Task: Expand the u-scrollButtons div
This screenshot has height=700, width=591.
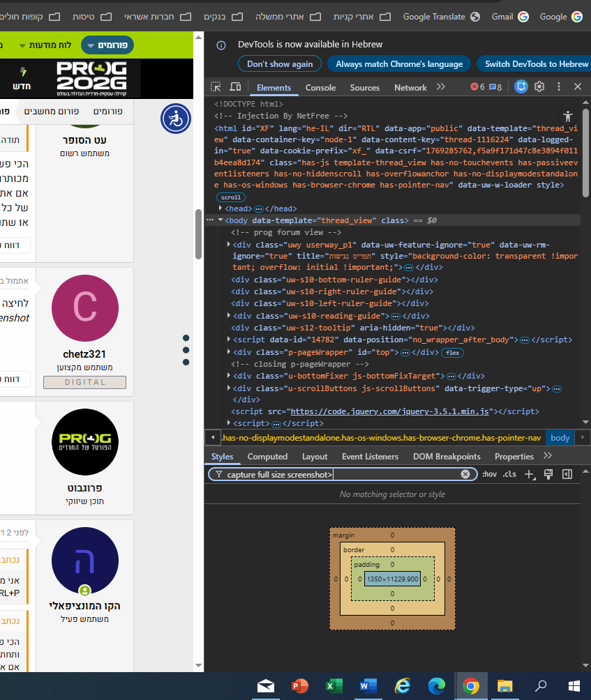Action: (228, 388)
